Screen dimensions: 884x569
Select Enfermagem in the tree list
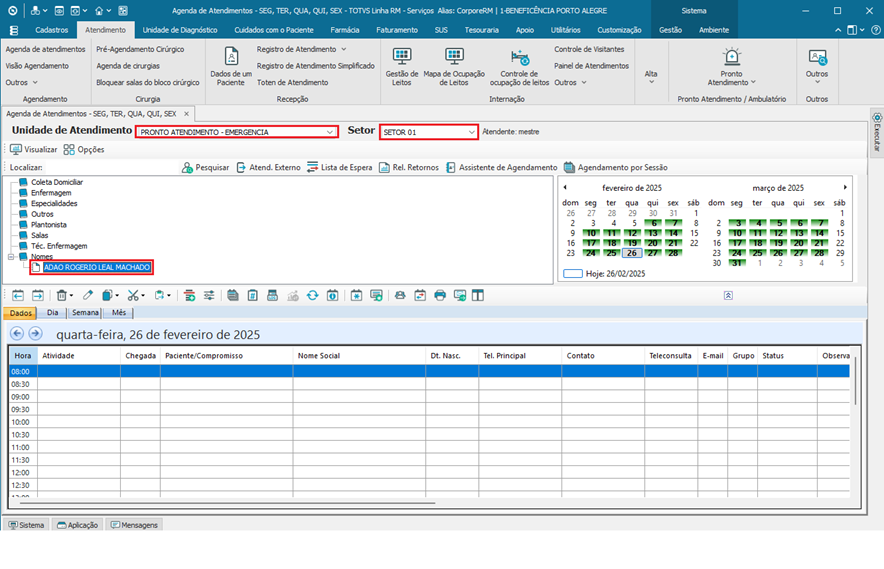click(x=51, y=193)
